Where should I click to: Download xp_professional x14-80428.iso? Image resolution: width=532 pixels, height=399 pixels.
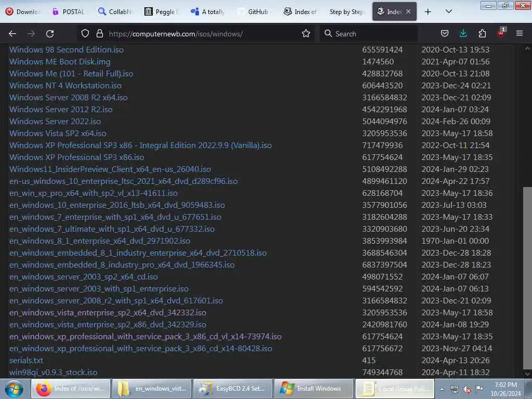click(141, 349)
